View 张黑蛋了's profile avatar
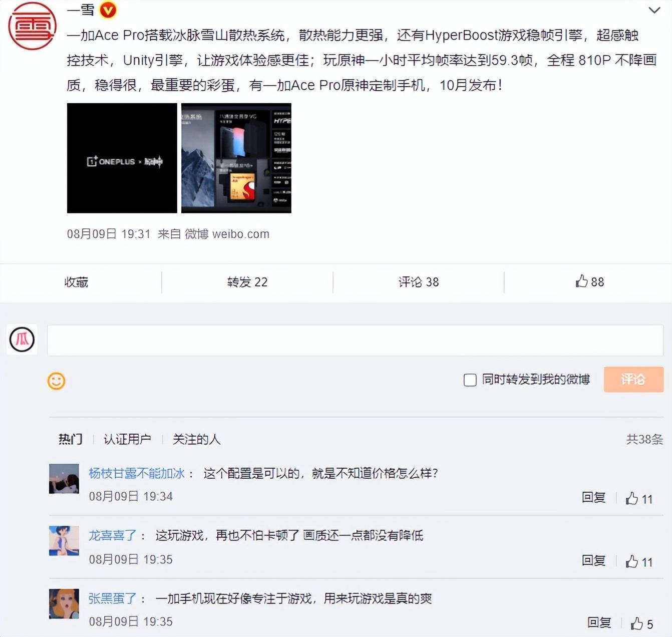 coord(64,604)
